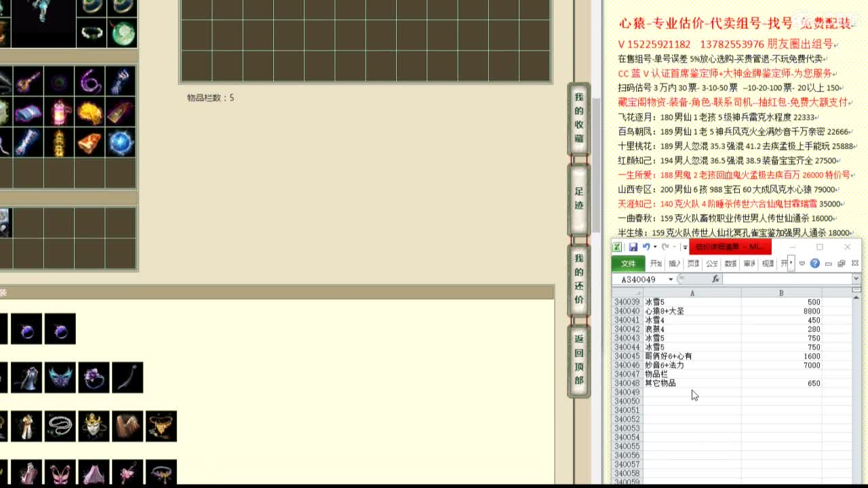The width and height of the screenshot is (868, 488).
Task: Open the undo history dropdown arrow
Action: (654, 247)
